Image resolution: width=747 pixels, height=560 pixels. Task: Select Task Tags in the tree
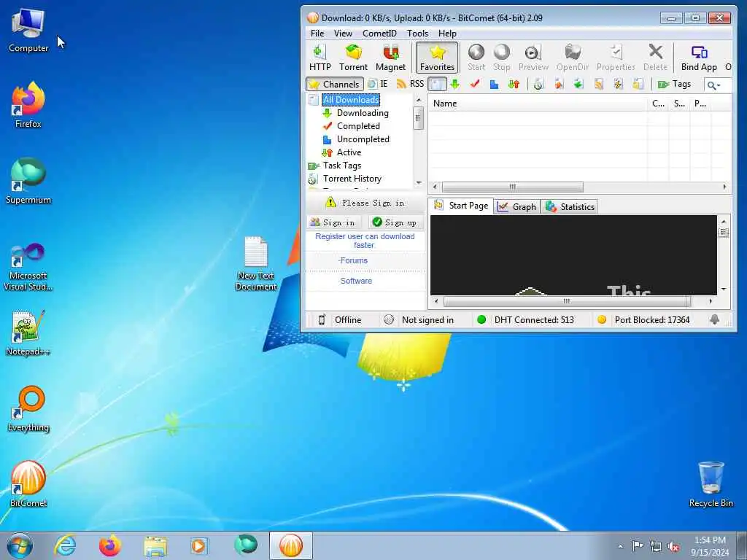tap(342, 166)
